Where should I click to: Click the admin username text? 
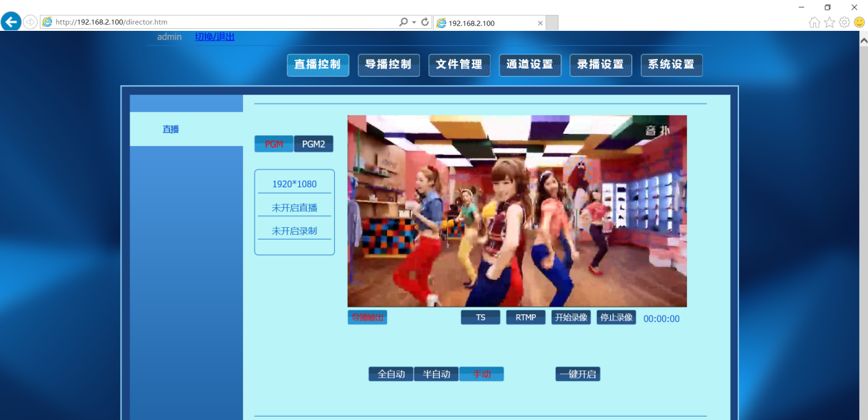coord(169,37)
